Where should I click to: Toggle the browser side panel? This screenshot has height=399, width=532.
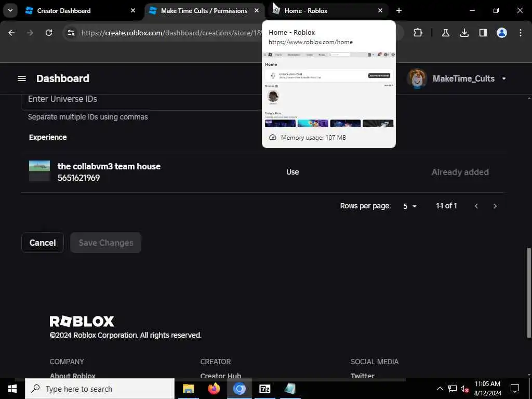coord(483,33)
